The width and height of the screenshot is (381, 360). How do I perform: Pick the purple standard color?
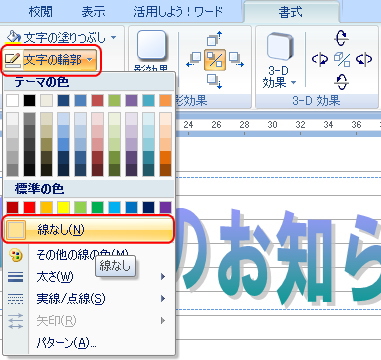click(x=165, y=207)
